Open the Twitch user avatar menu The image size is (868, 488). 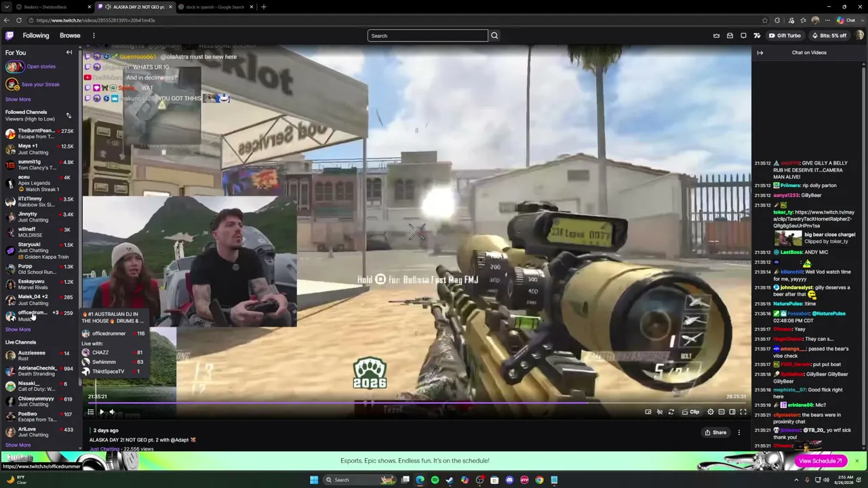click(860, 36)
